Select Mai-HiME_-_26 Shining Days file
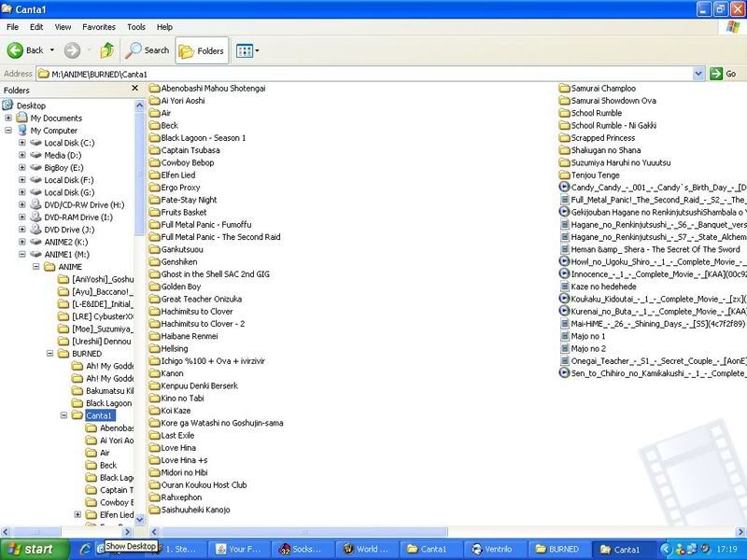The height and width of the screenshot is (560, 747). tap(652, 323)
